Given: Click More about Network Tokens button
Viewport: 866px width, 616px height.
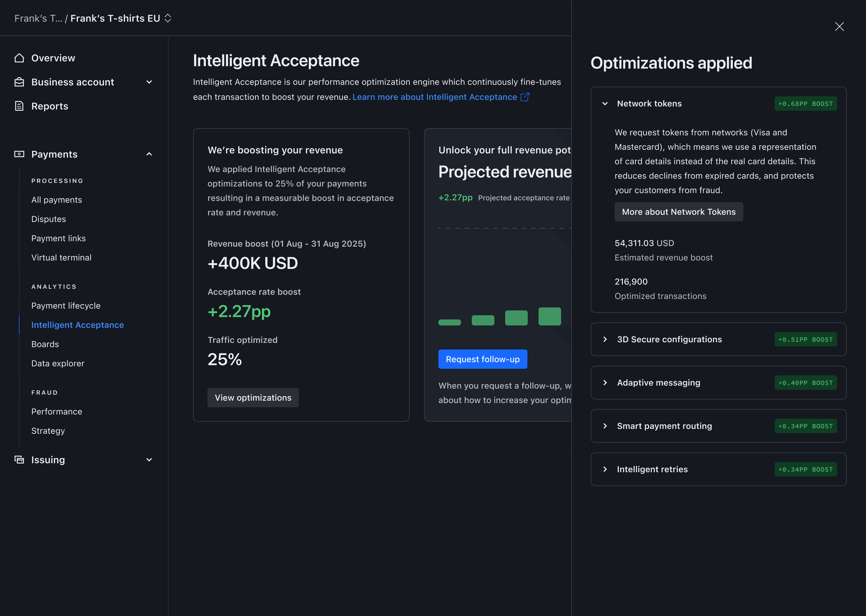Looking at the screenshot, I should tap(679, 212).
